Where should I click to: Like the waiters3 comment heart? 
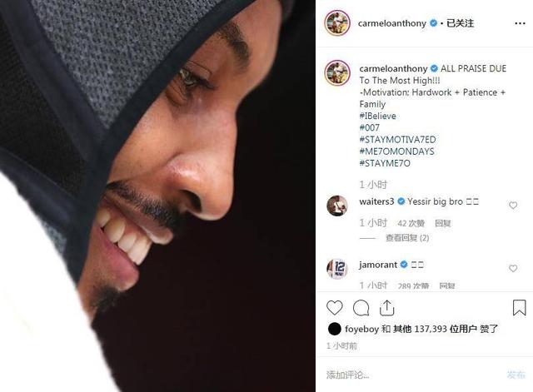click(513, 206)
